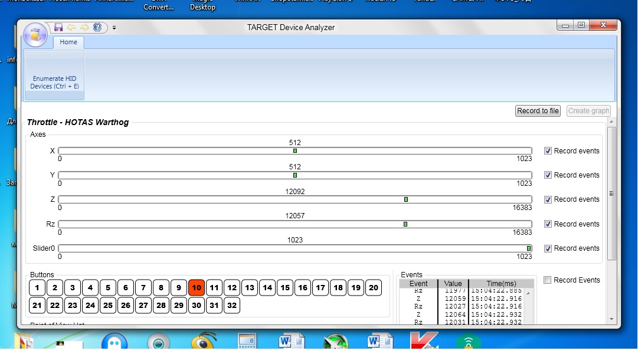Click the Z axis slider marker
The image size is (638, 364).
(x=405, y=199)
